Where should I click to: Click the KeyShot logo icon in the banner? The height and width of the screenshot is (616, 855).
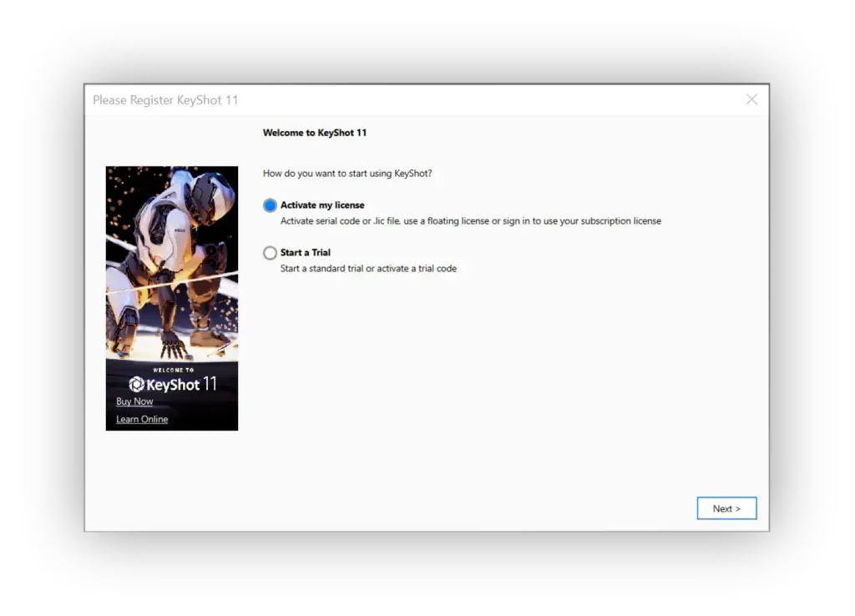136,384
